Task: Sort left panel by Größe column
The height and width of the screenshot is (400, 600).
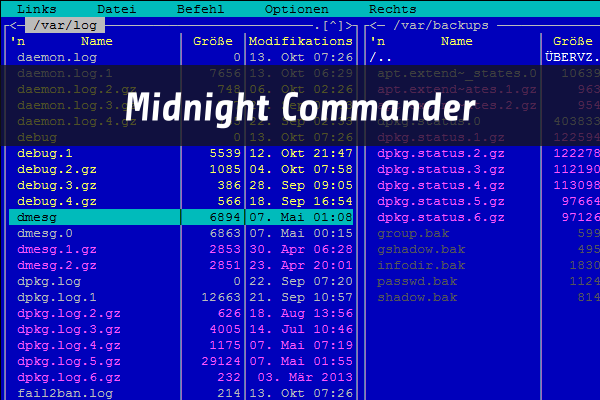Action: [213, 41]
